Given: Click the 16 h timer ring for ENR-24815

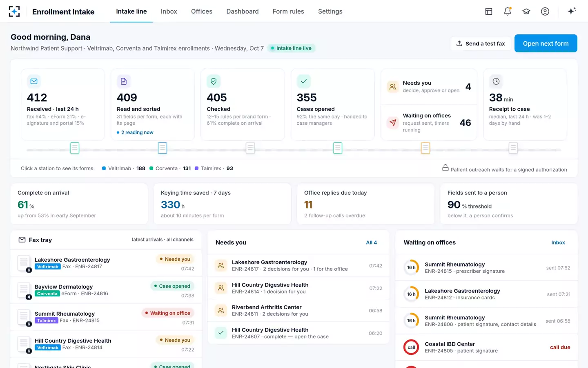Looking at the screenshot, I should (411, 267).
